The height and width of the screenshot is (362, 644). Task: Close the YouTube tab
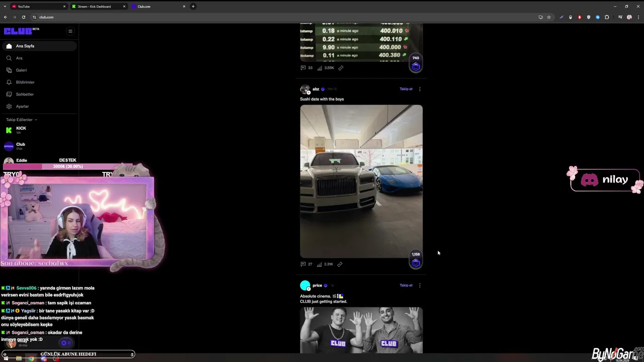pos(64,7)
